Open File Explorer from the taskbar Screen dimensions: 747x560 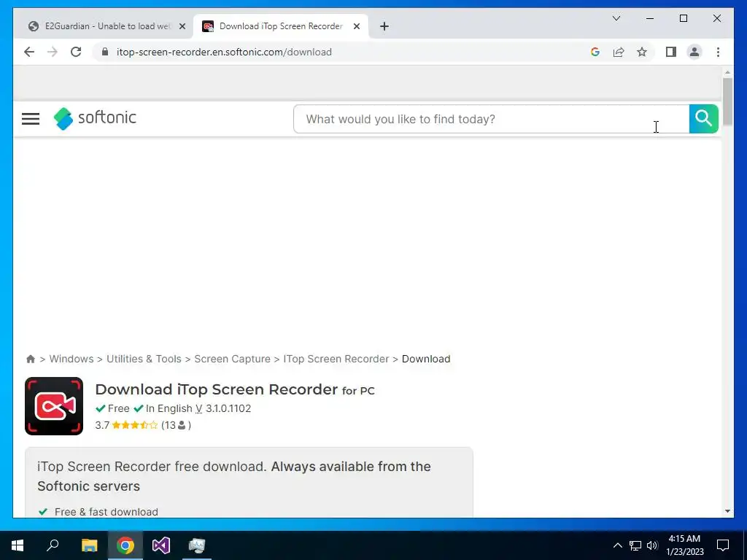[89, 545]
